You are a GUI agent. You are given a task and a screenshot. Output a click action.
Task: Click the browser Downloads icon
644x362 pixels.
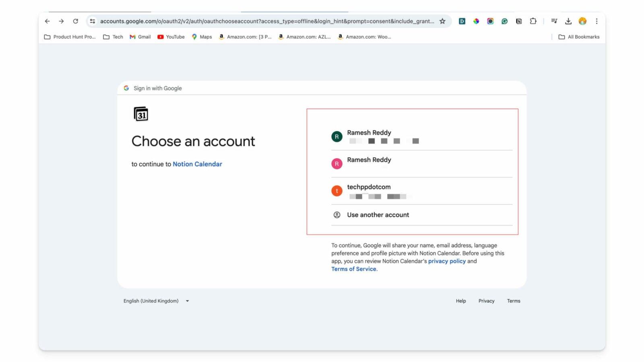(568, 21)
